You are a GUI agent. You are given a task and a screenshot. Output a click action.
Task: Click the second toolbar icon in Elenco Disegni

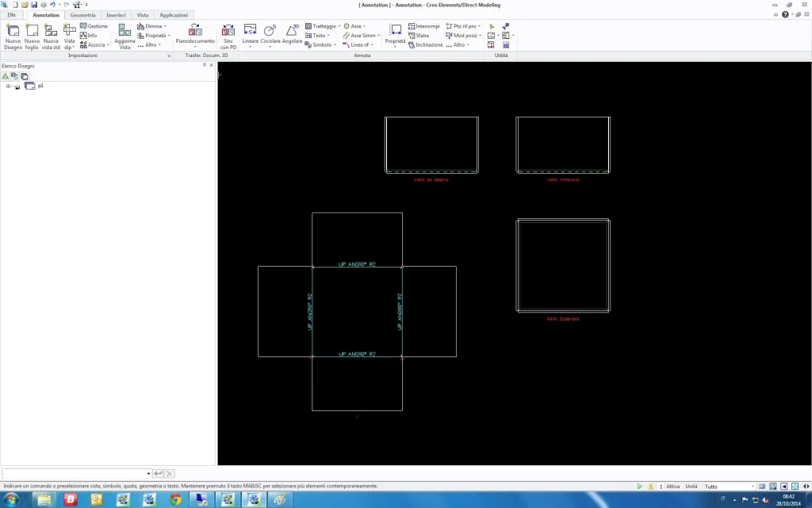(14, 76)
